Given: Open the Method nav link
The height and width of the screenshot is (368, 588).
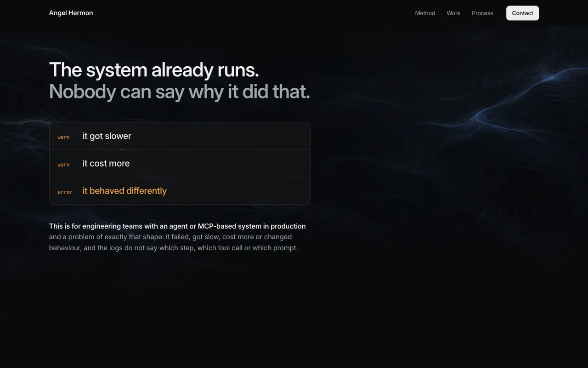Looking at the screenshot, I should pos(425,13).
